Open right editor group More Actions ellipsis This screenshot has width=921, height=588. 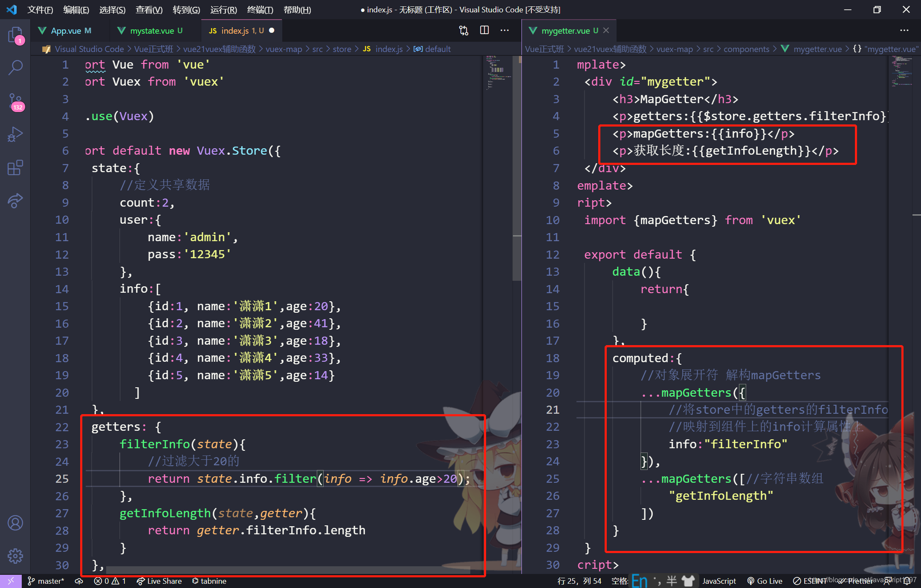pyautogui.click(x=904, y=30)
